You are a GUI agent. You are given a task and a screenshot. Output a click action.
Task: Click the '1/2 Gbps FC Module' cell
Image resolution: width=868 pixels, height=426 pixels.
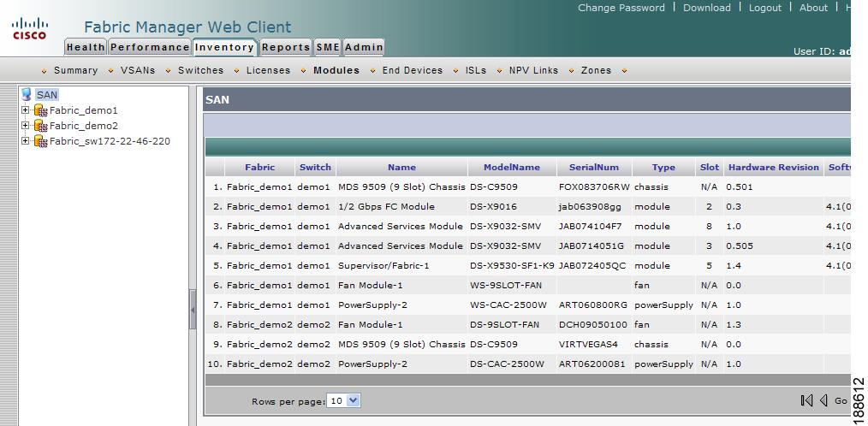pyautogui.click(x=386, y=206)
